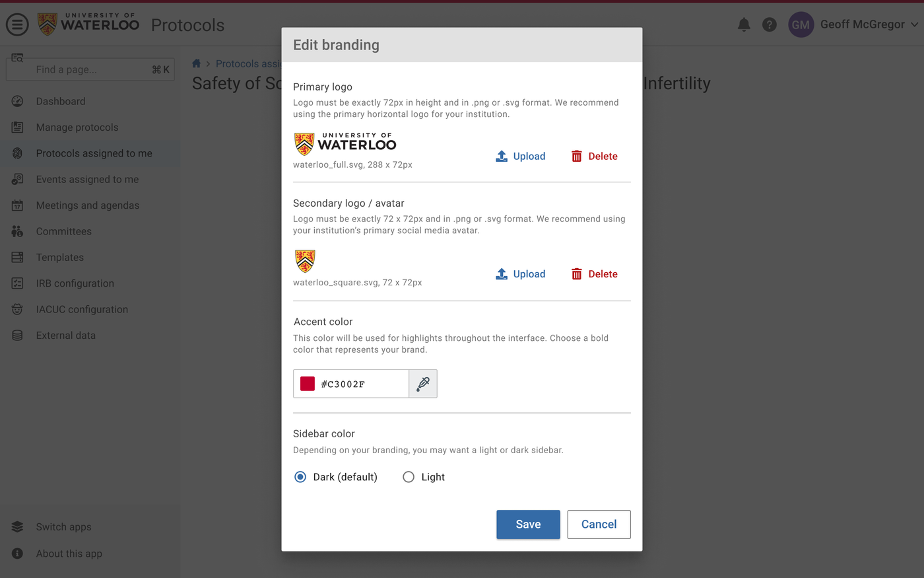Save the branding changes
This screenshot has width=924, height=578.
point(528,524)
